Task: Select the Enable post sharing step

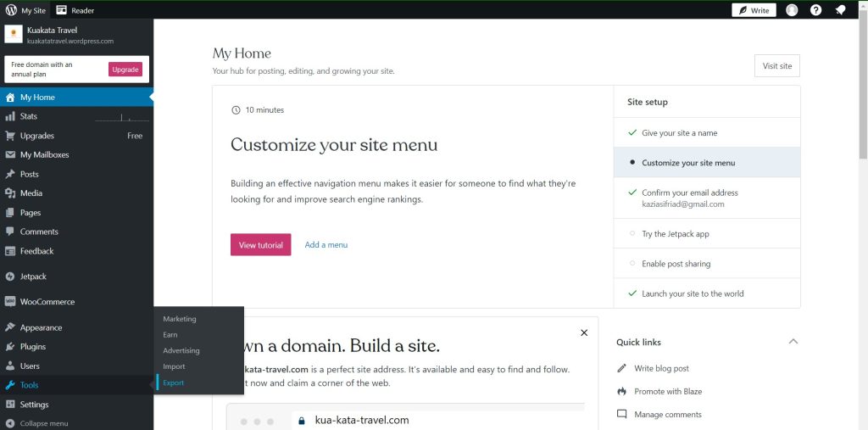Action: [707, 263]
